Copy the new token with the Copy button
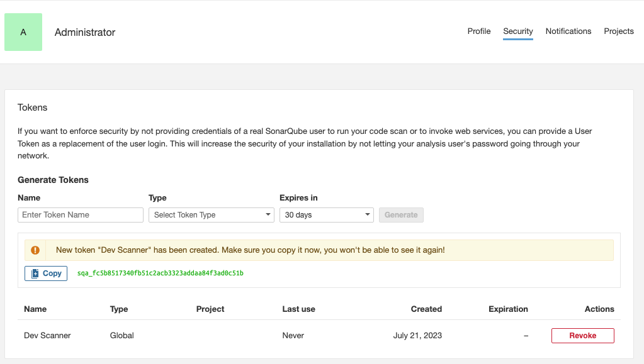This screenshot has width=644, height=364. [x=46, y=273]
